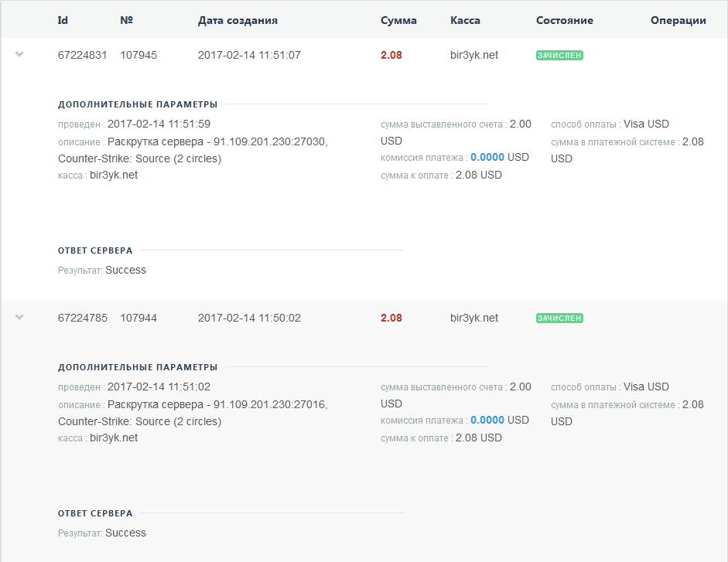Click the Сумма column header

pyautogui.click(x=398, y=21)
